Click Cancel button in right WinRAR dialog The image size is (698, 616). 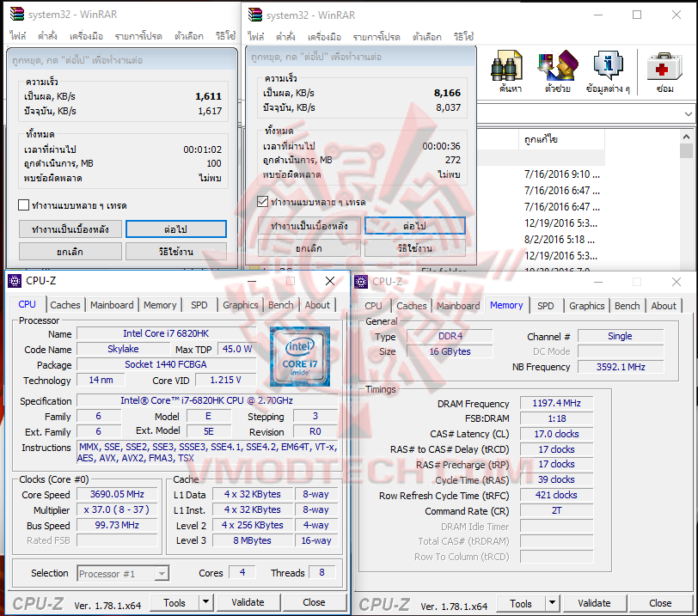[x=309, y=248]
